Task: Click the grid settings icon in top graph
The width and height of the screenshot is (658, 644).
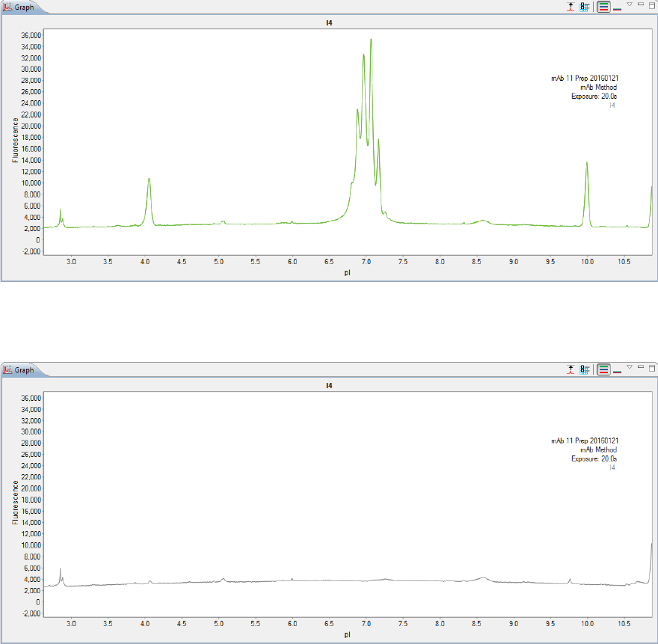Action: [584, 7]
